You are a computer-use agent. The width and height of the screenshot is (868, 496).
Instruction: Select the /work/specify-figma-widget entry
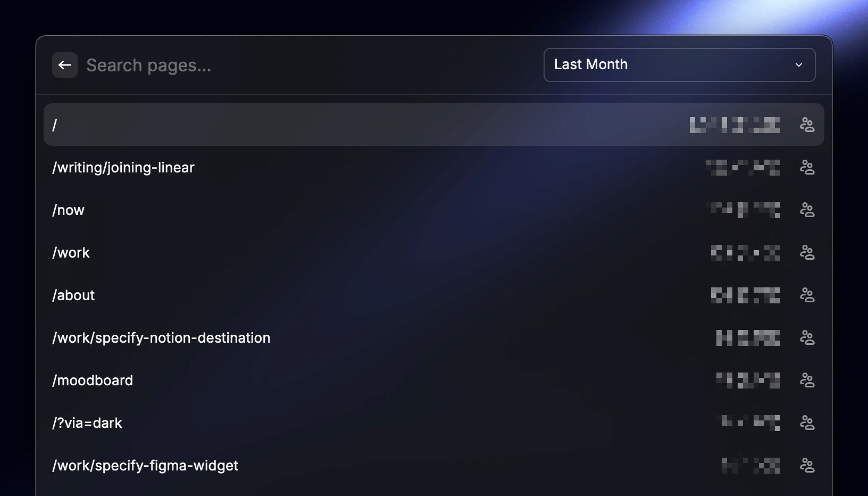tap(433, 465)
